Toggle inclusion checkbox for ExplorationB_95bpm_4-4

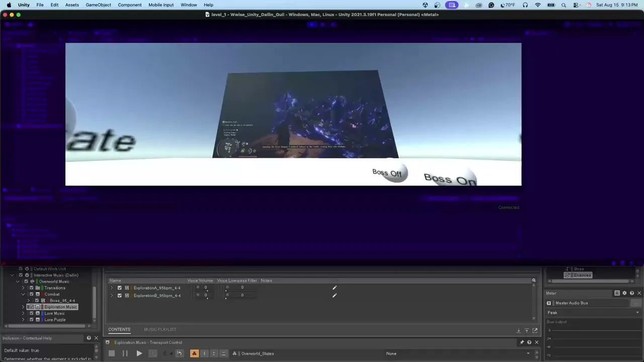click(x=119, y=296)
